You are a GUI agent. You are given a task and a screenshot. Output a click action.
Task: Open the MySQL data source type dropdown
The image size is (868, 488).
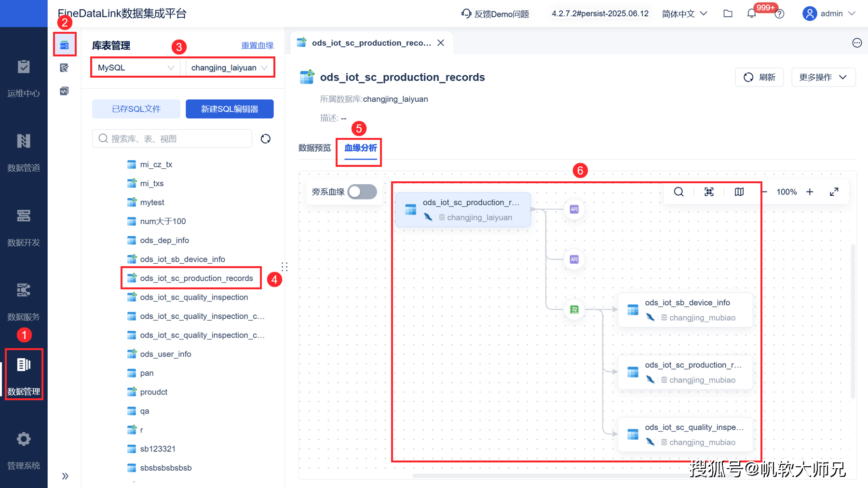[135, 68]
